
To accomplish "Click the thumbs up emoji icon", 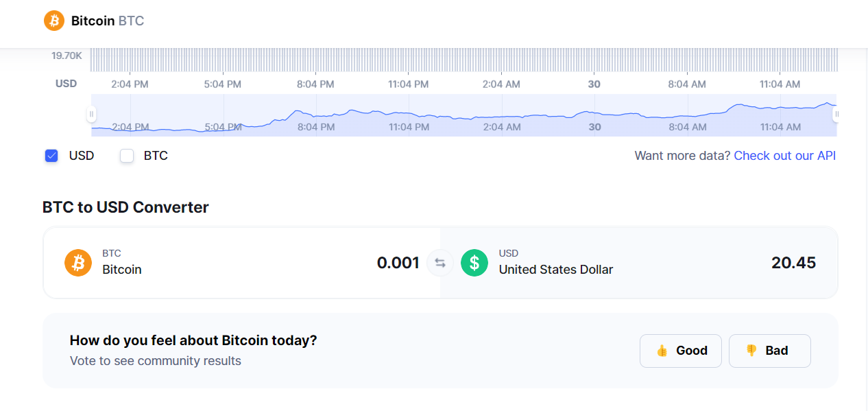I will coord(662,351).
